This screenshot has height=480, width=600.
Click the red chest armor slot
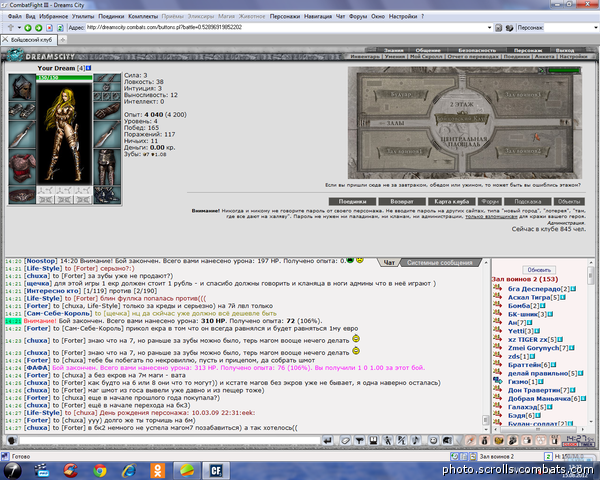coord(22,168)
